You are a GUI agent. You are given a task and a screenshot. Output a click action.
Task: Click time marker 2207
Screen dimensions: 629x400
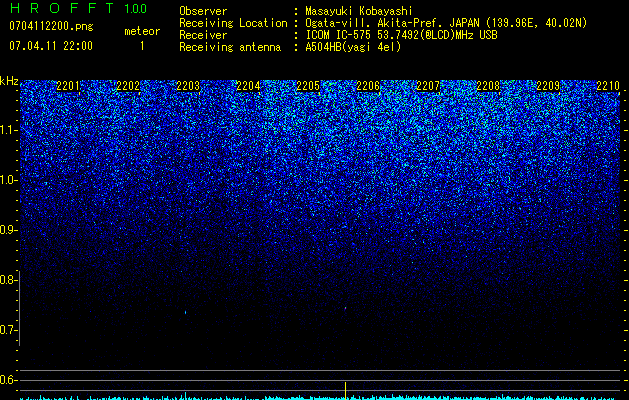point(428,86)
